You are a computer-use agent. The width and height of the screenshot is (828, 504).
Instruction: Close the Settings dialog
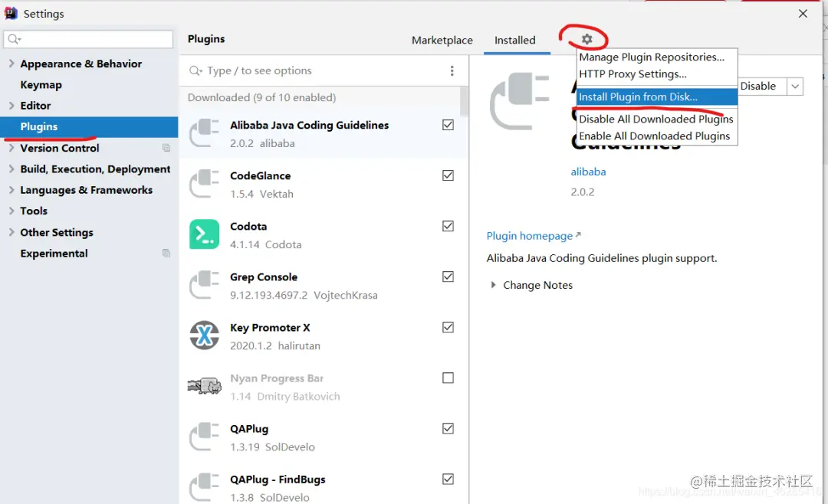pos(803,13)
